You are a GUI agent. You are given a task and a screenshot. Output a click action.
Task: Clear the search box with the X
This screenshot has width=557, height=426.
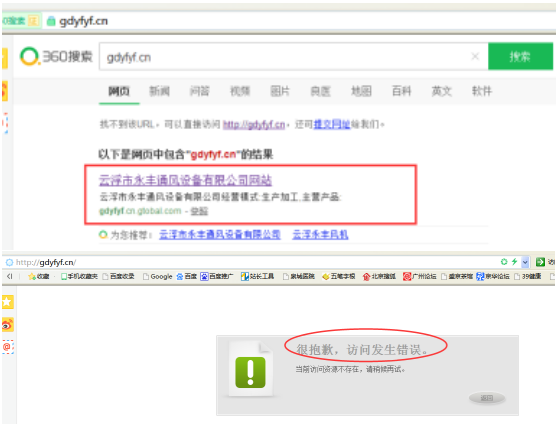point(475,56)
